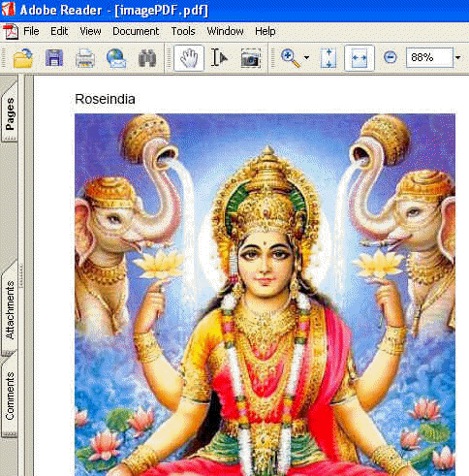The height and width of the screenshot is (476, 469).
Task: Activate the Snapshot camera tool
Action: click(x=251, y=58)
